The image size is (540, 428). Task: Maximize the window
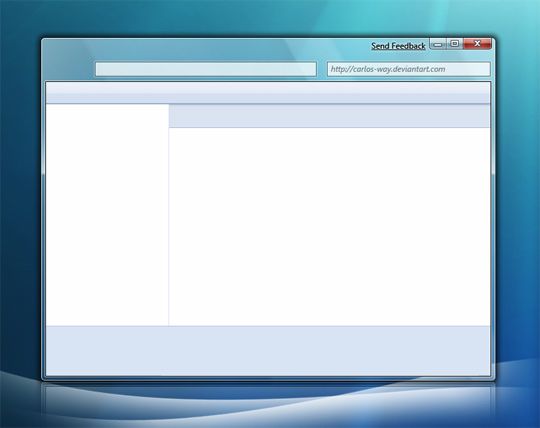tap(455, 44)
